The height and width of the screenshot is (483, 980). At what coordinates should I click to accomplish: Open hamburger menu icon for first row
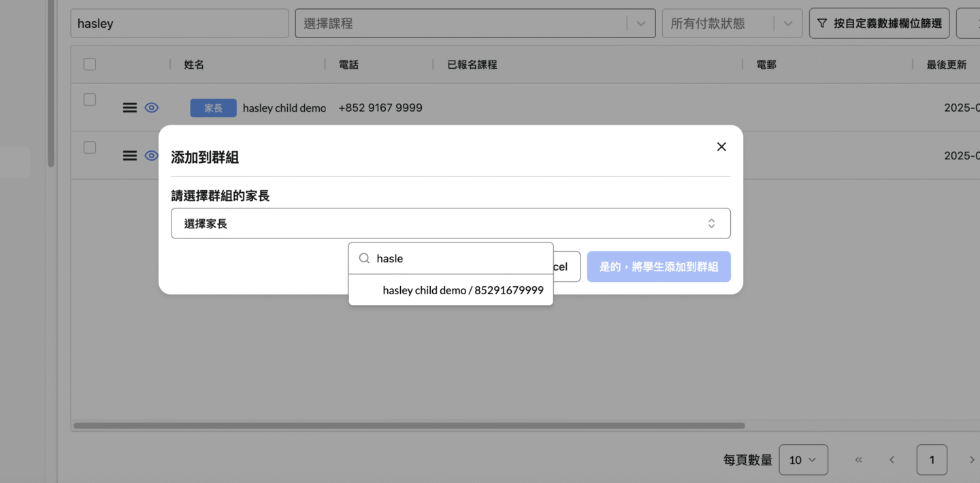(129, 108)
